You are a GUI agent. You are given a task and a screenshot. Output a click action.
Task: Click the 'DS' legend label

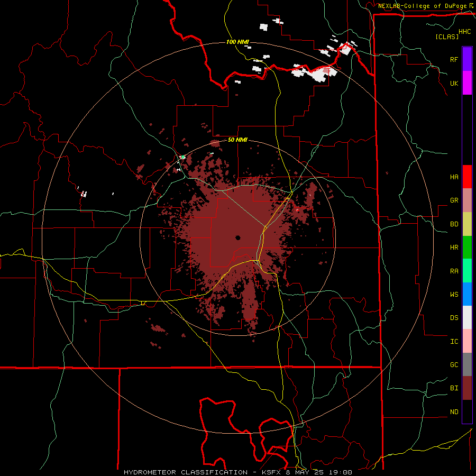tap(454, 317)
